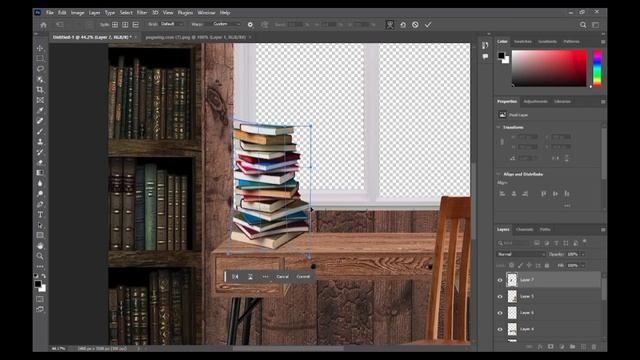Flip vertically from floating transform bar
This screenshot has height=360, width=640.
250,276
